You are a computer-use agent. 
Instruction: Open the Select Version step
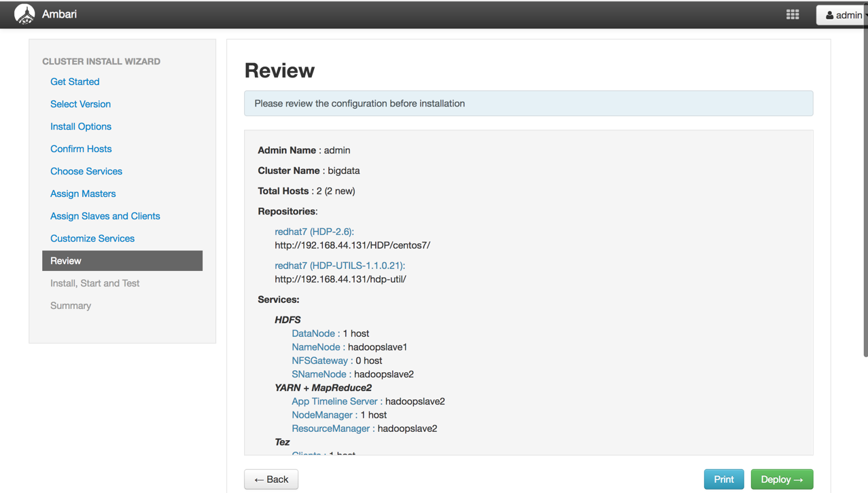tap(80, 104)
